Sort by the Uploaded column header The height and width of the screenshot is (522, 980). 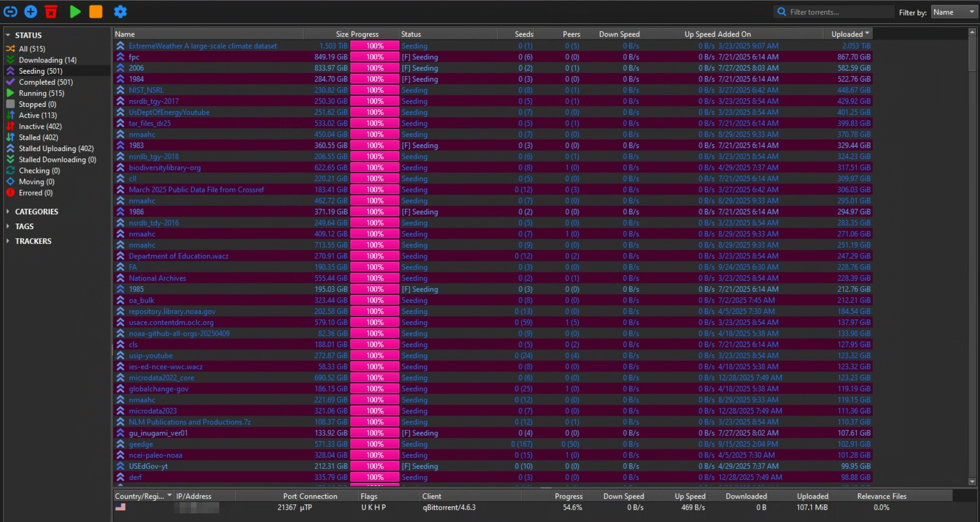[x=847, y=34]
